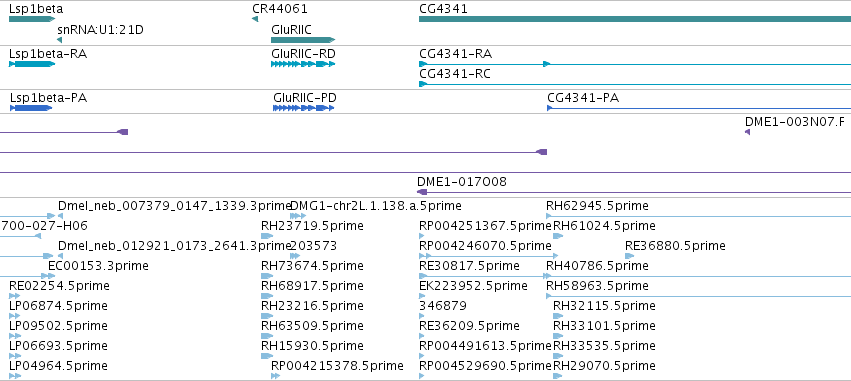The width and height of the screenshot is (851, 381).
Task: Click the CG4341-PA protein label
Action: pos(583,98)
